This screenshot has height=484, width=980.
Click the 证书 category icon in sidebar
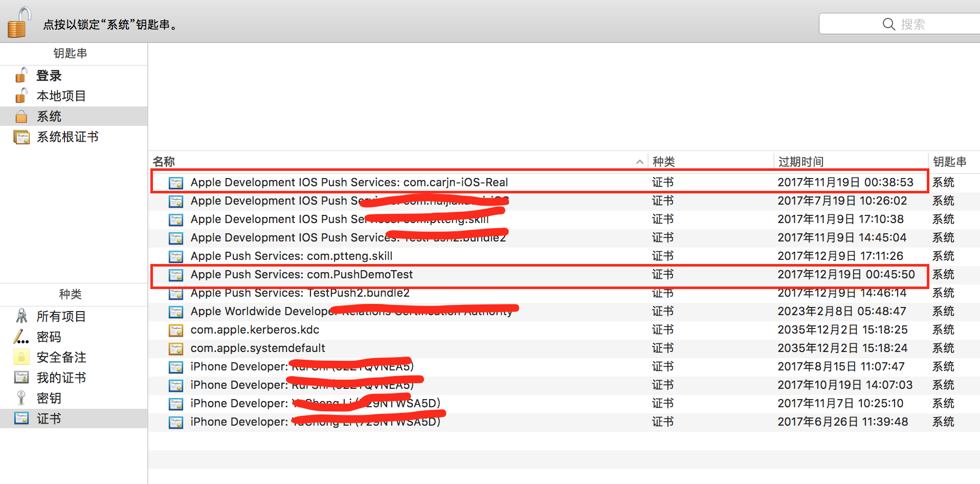(x=21, y=419)
